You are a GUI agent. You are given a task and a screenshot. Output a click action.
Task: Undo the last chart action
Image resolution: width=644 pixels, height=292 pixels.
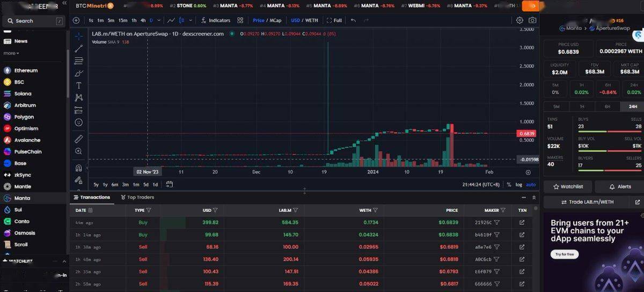353,20
